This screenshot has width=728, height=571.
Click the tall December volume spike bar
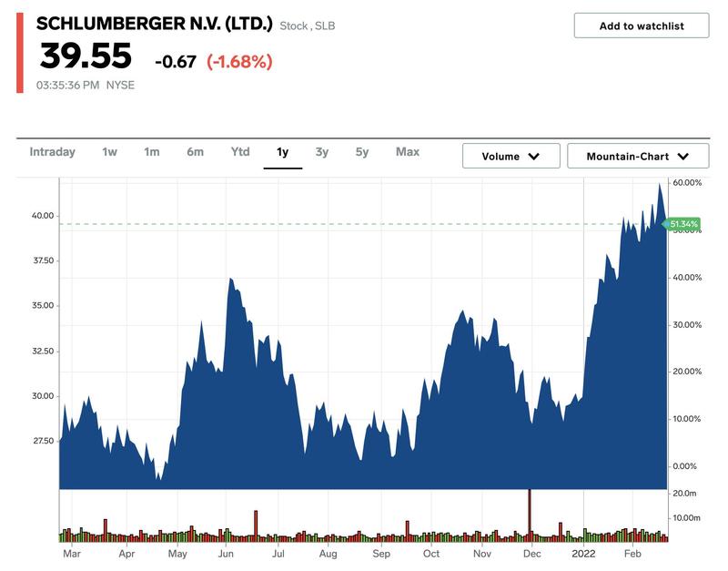530,514
